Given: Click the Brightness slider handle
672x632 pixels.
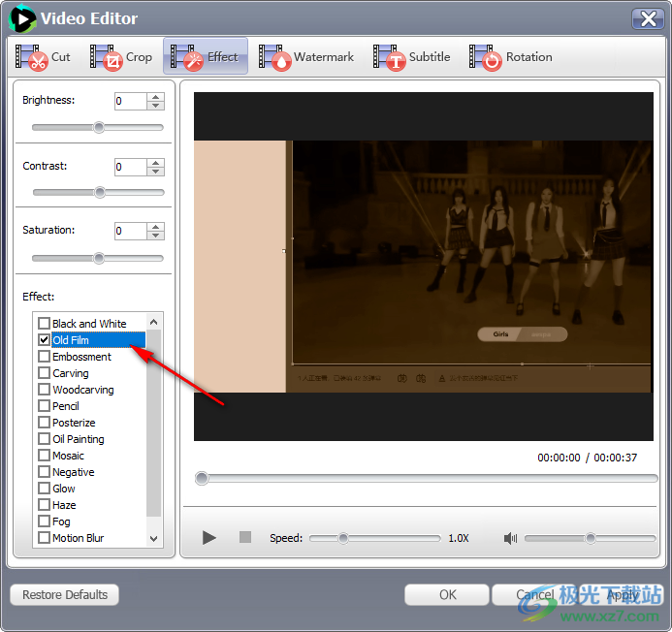Looking at the screenshot, I should click(99, 127).
